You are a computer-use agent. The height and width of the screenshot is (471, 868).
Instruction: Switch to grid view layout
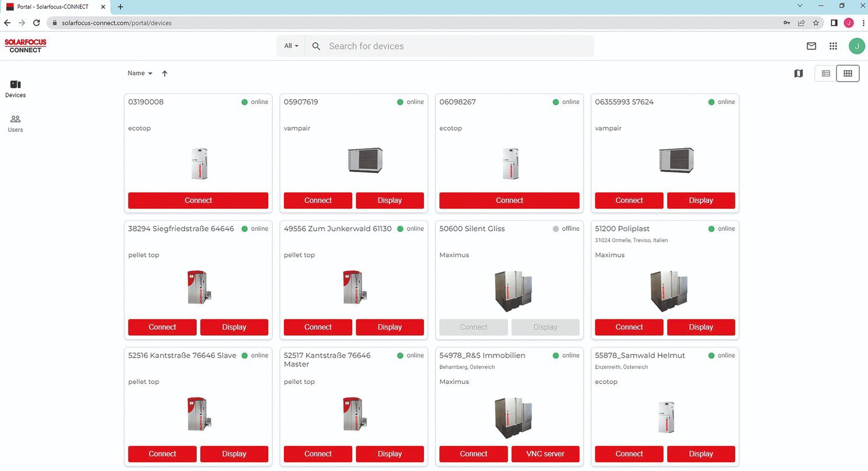click(848, 74)
